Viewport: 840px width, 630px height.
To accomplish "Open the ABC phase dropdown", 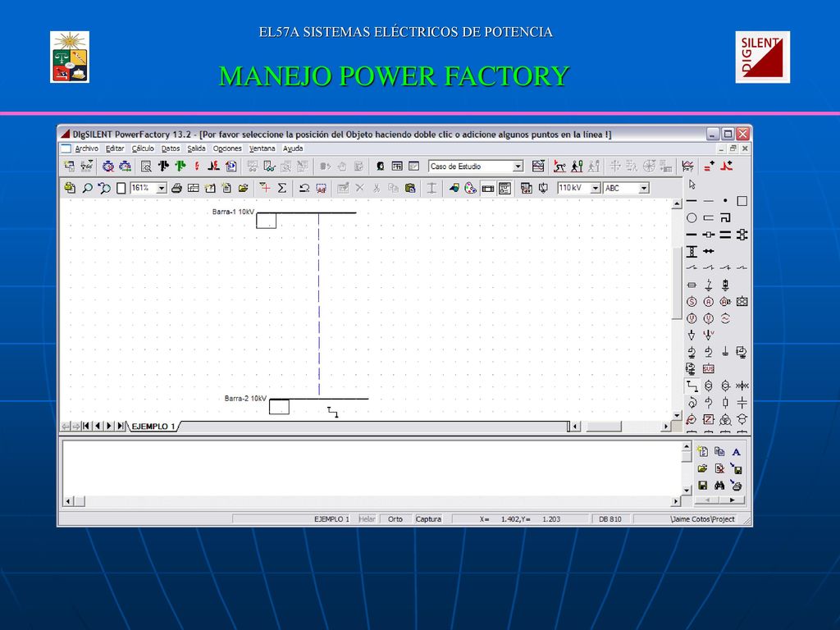I will 645,188.
